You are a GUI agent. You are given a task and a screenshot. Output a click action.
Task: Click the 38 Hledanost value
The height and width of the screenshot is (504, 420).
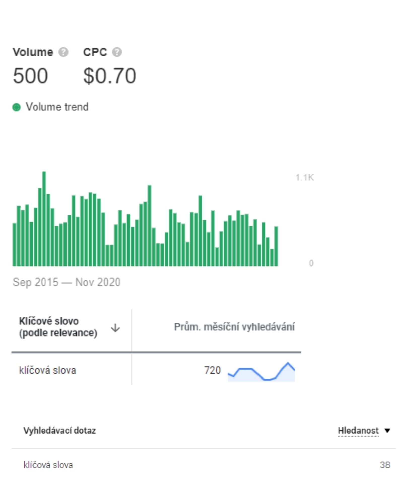pyautogui.click(x=385, y=465)
